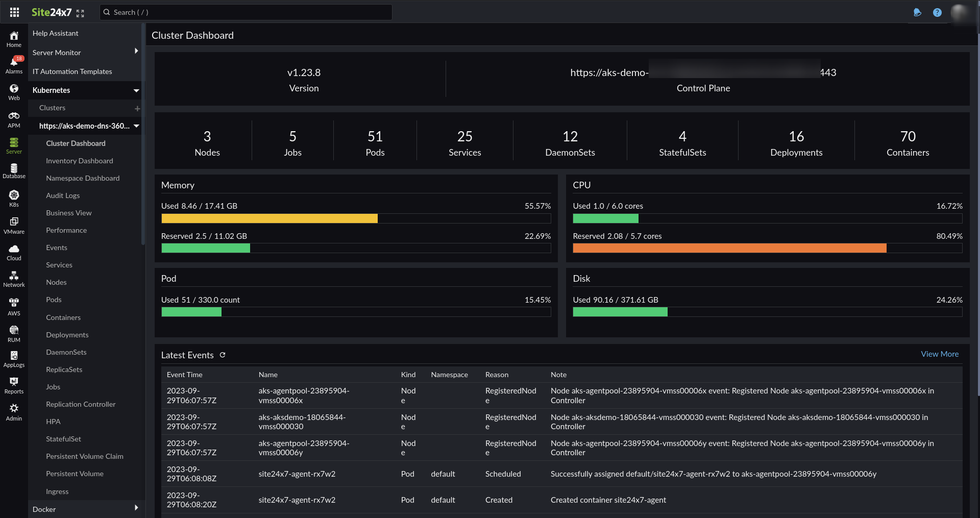The height and width of the screenshot is (518, 980).
Task: Click the Help question-mark icon in the top bar
Action: 937,12
